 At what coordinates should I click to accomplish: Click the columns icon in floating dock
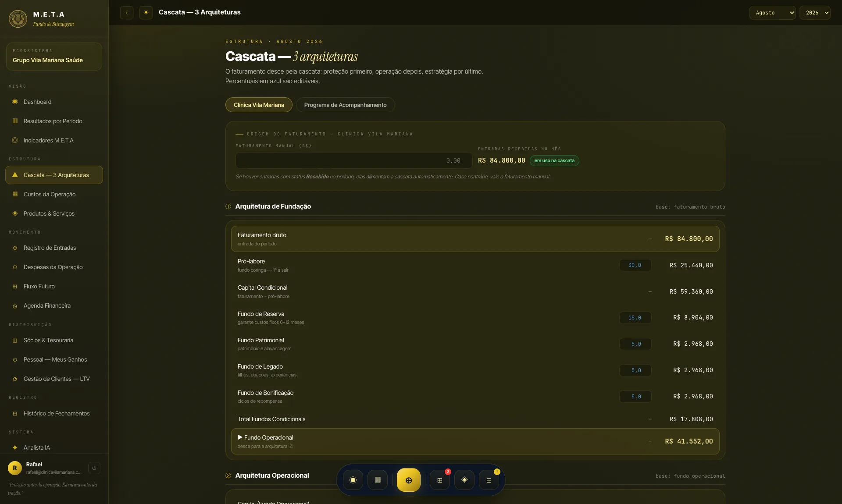point(378,480)
